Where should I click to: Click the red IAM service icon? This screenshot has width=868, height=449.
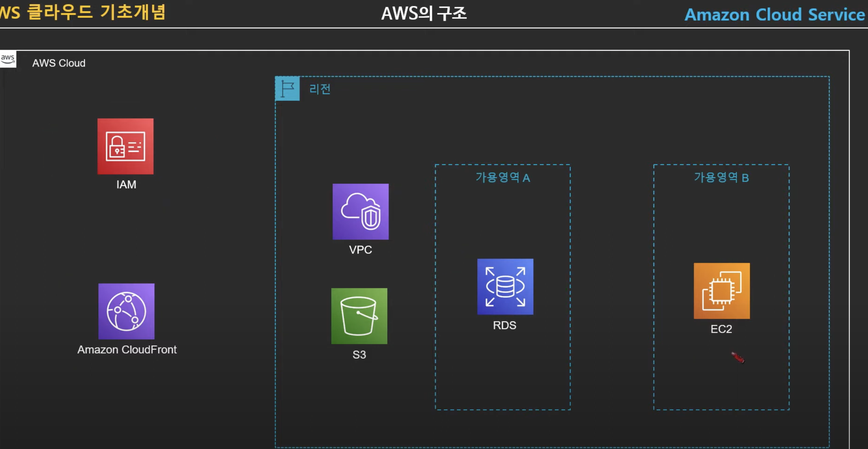pos(125,146)
